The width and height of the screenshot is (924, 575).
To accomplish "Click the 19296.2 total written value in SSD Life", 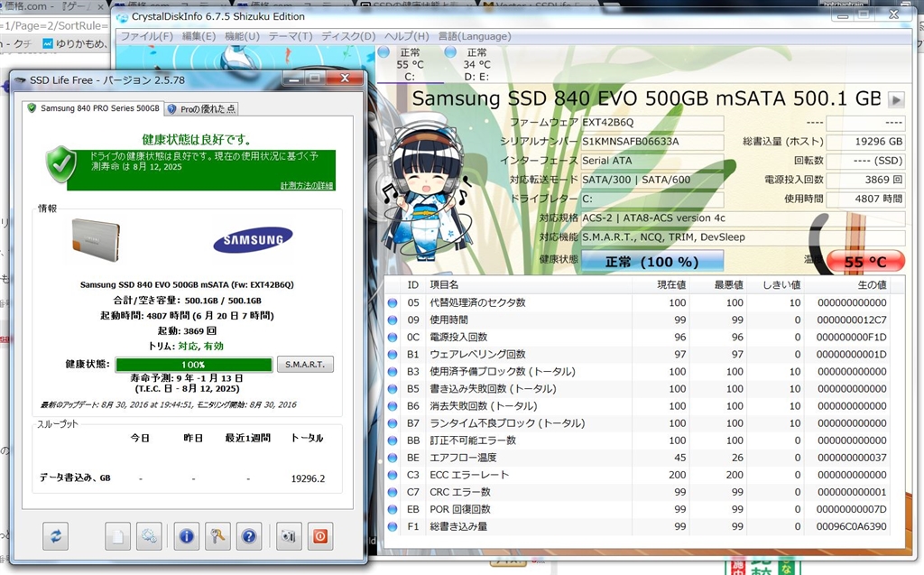I will (x=308, y=478).
